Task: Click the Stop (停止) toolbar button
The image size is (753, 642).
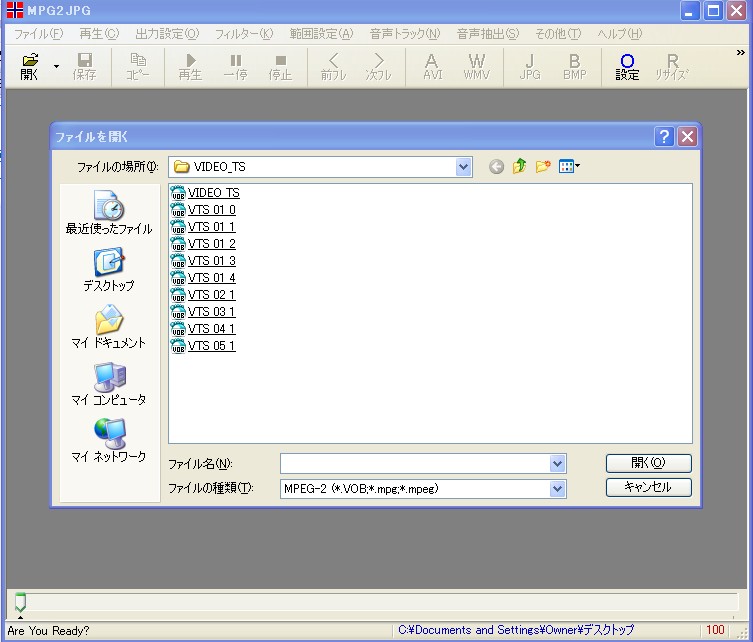Action: coord(280,67)
